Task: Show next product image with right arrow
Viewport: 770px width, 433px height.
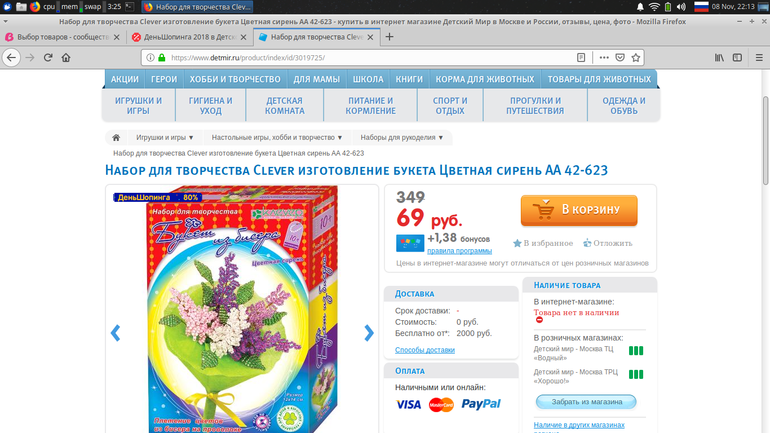Action: 369,333
